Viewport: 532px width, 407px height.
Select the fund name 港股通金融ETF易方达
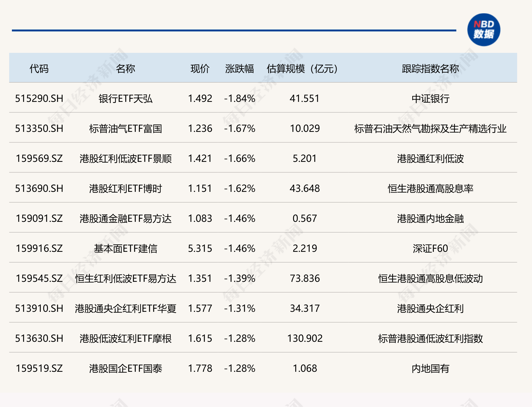coord(125,218)
